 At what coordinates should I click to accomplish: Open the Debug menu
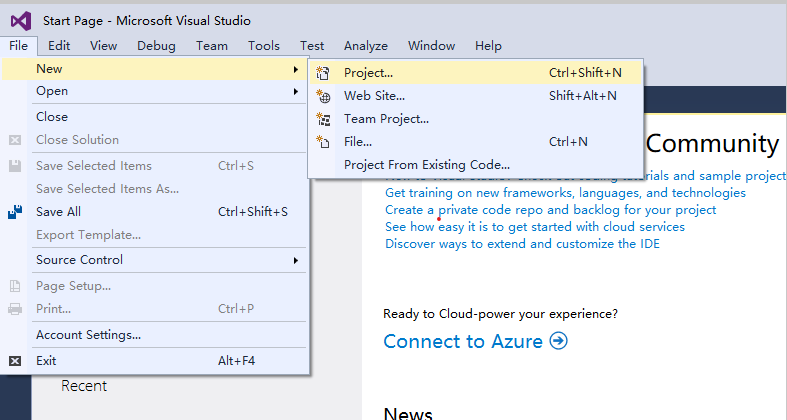coord(156,46)
